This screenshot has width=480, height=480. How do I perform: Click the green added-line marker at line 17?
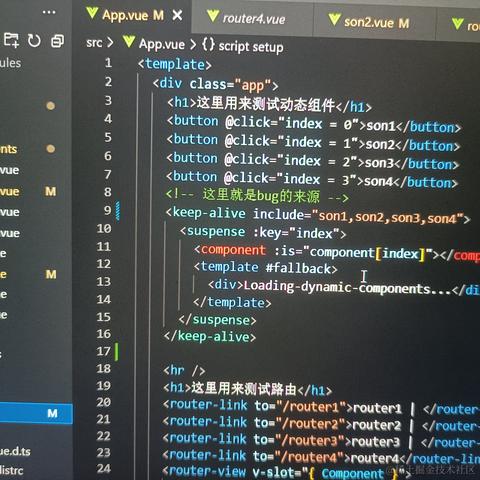[117, 352]
